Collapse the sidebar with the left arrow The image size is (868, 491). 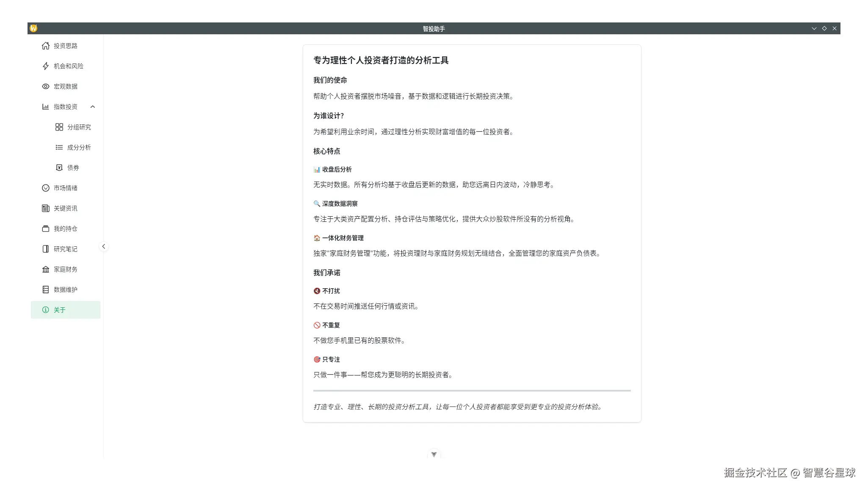click(104, 246)
